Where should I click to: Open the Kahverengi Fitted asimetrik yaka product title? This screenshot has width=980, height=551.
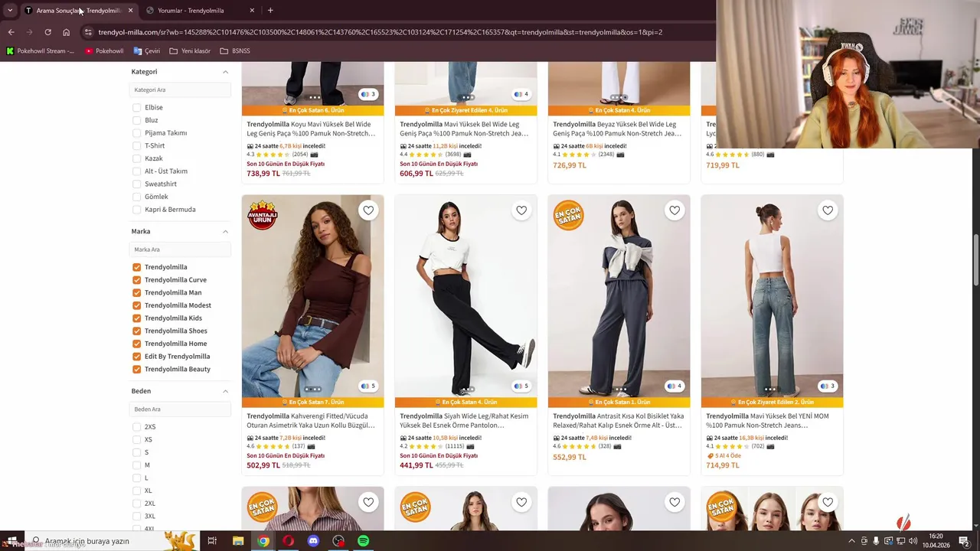pos(311,421)
